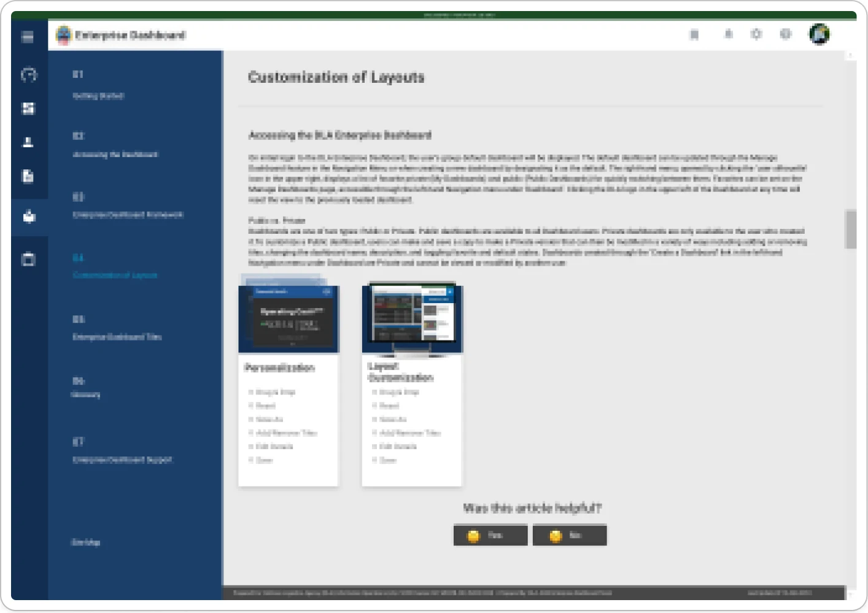Click the Customization of Layouts heading
This screenshot has width=868, height=613.
(x=336, y=77)
